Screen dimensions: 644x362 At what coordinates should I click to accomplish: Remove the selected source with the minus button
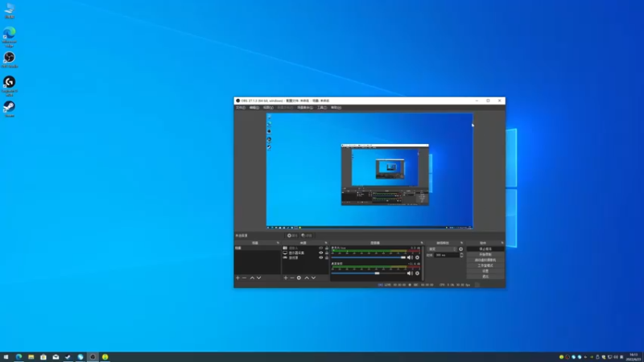pyautogui.click(x=292, y=278)
